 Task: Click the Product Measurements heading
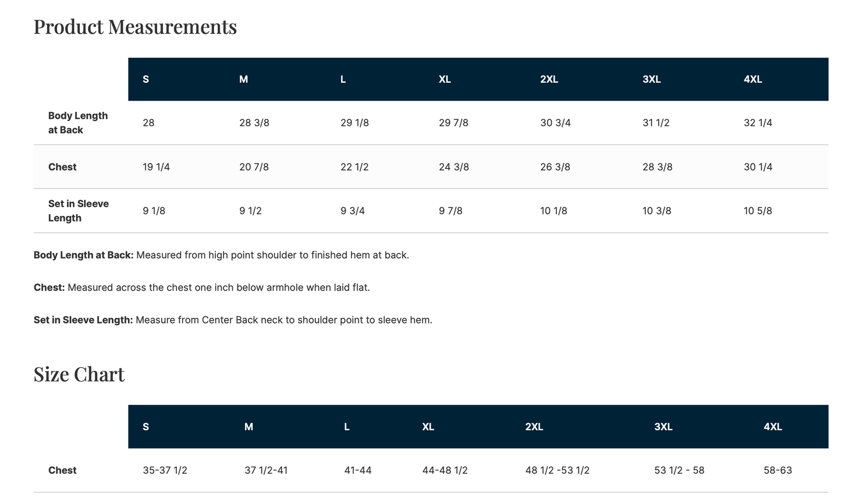(135, 27)
